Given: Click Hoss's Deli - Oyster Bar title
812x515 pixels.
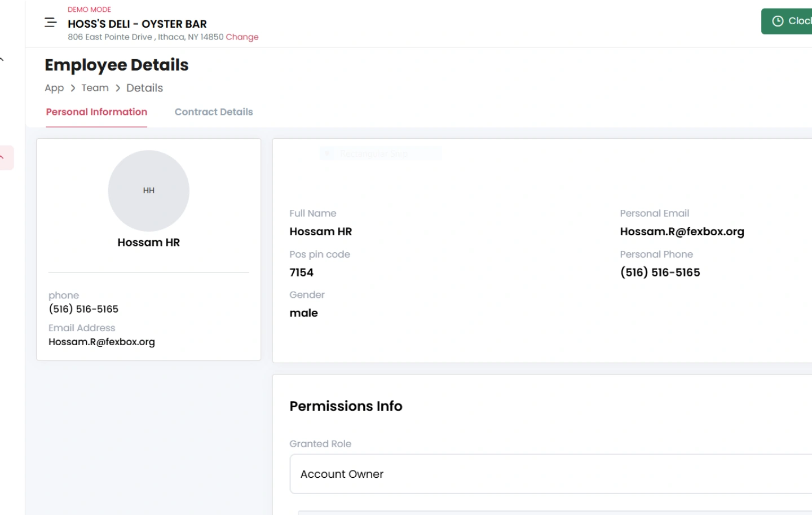Looking at the screenshot, I should [x=137, y=24].
